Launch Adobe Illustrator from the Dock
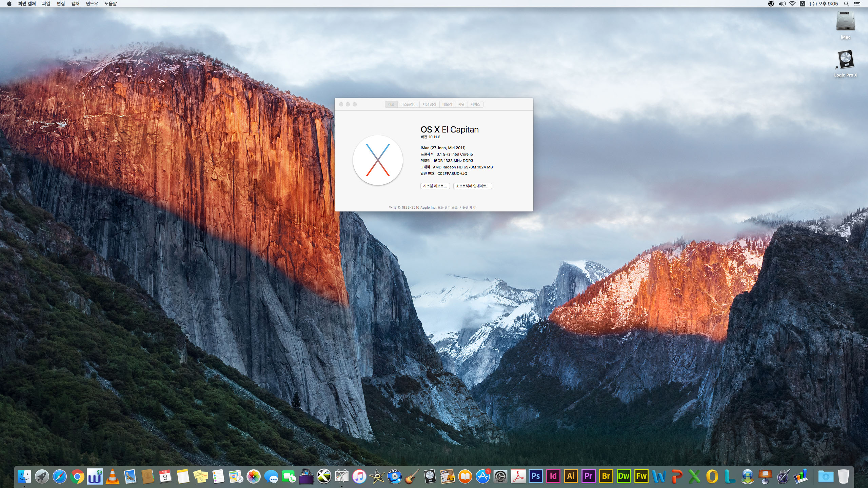The image size is (868, 488). point(571,476)
